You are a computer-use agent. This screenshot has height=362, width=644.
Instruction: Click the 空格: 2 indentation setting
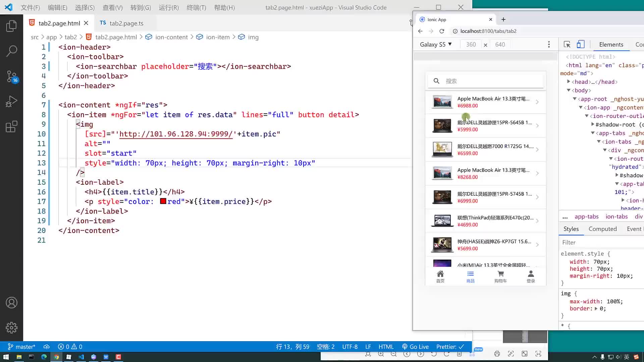[x=326, y=347]
